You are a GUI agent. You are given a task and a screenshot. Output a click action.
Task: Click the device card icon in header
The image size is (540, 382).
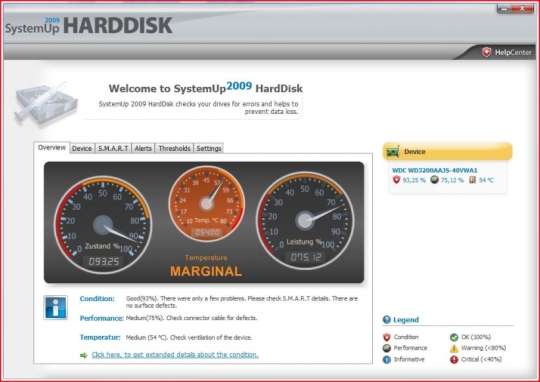pyautogui.click(x=393, y=152)
